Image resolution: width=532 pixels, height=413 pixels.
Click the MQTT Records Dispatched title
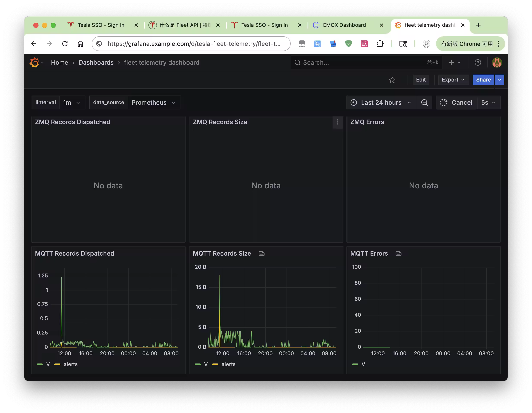pyautogui.click(x=75, y=253)
